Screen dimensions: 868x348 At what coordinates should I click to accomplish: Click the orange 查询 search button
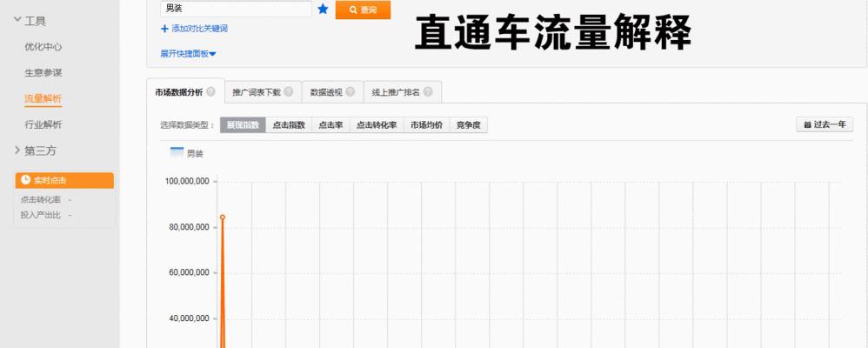tap(364, 10)
